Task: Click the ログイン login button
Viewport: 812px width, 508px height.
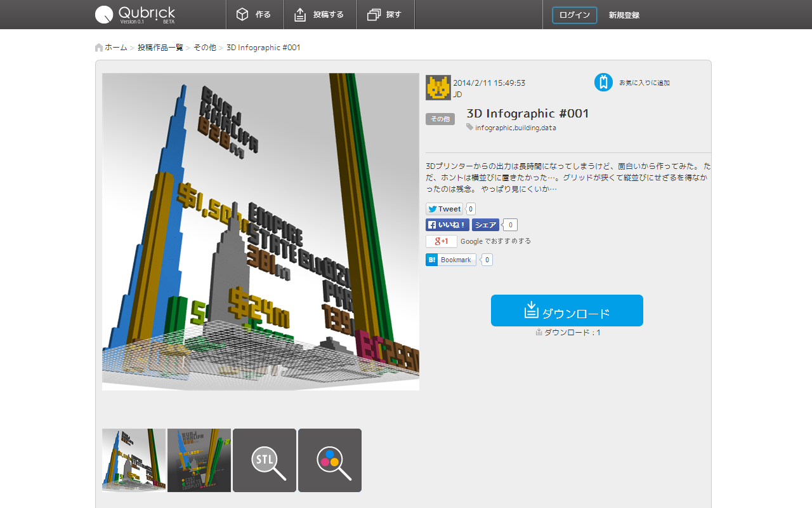Action: [x=575, y=15]
